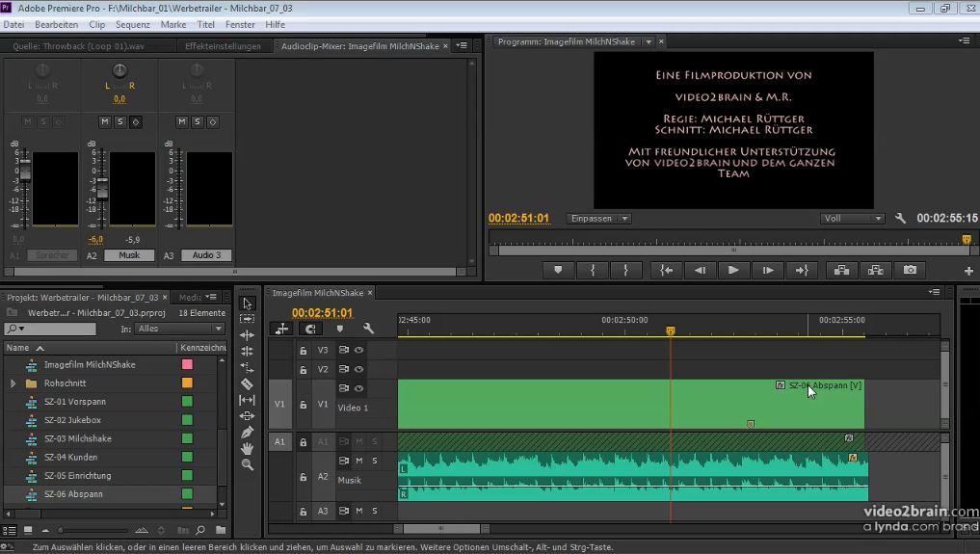Toggle nest sequences insert button in timeline
Image resolution: width=980 pixels, height=554 pixels.
coord(282,329)
